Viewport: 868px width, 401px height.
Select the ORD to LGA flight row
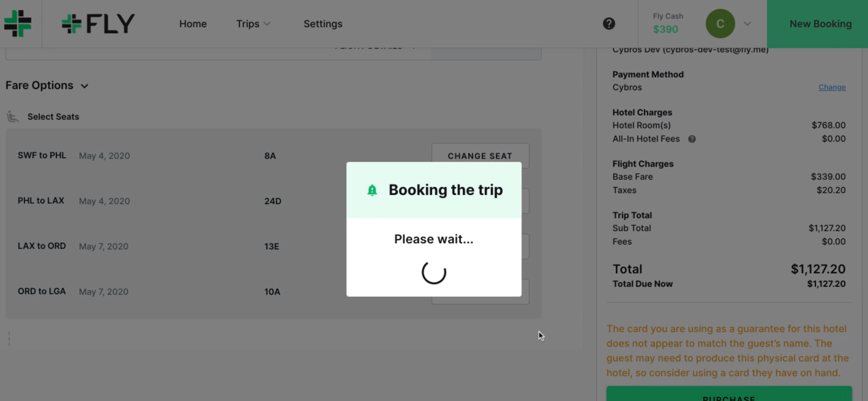tap(273, 291)
